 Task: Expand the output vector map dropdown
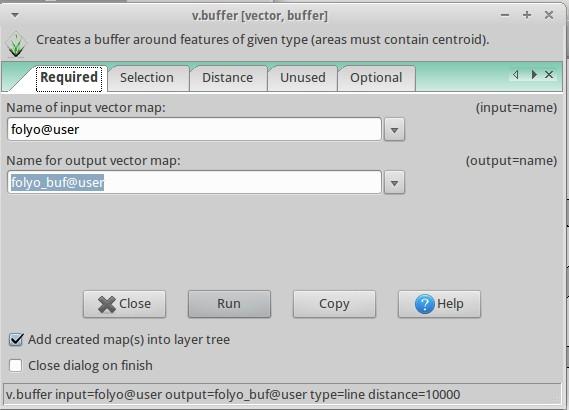(x=394, y=183)
